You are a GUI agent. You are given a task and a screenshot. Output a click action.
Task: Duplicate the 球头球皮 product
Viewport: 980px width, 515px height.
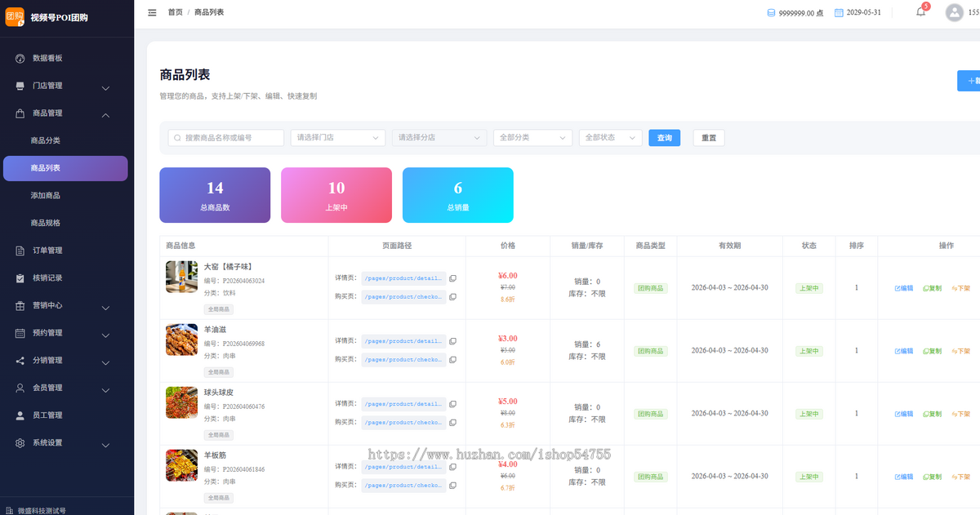point(932,414)
